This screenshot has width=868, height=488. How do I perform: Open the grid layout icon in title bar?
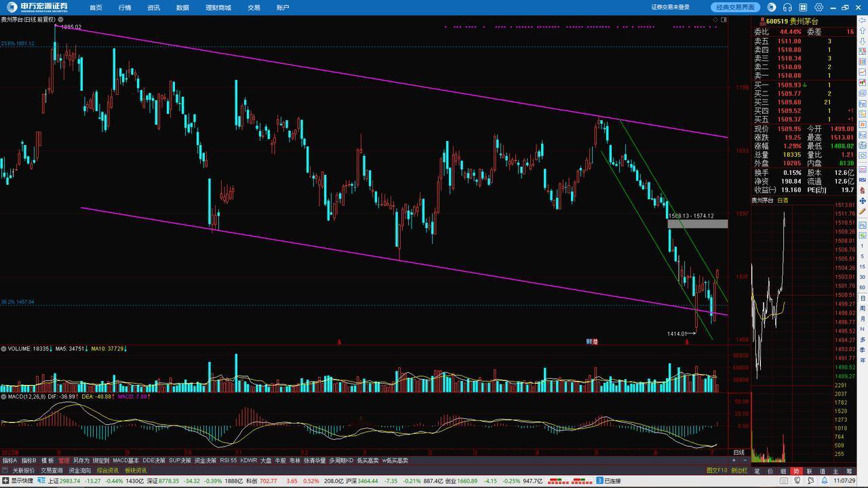(x=803, y=7)
